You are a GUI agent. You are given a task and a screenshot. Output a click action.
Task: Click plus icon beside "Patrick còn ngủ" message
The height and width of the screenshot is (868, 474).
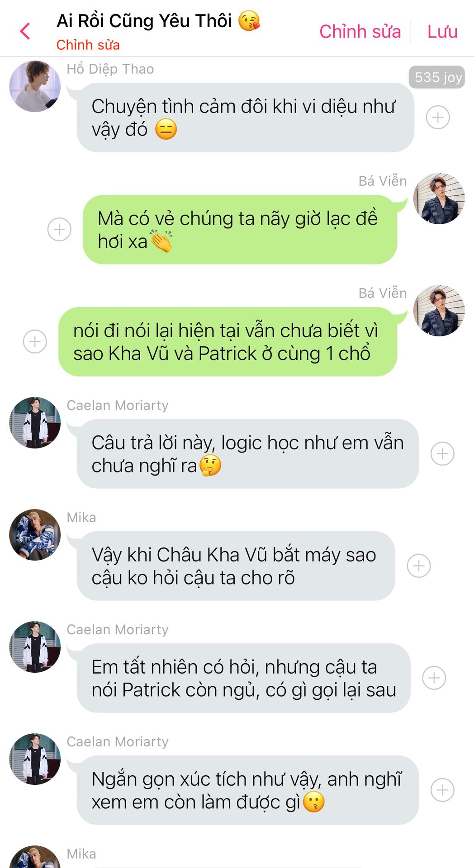click(434, 678)
